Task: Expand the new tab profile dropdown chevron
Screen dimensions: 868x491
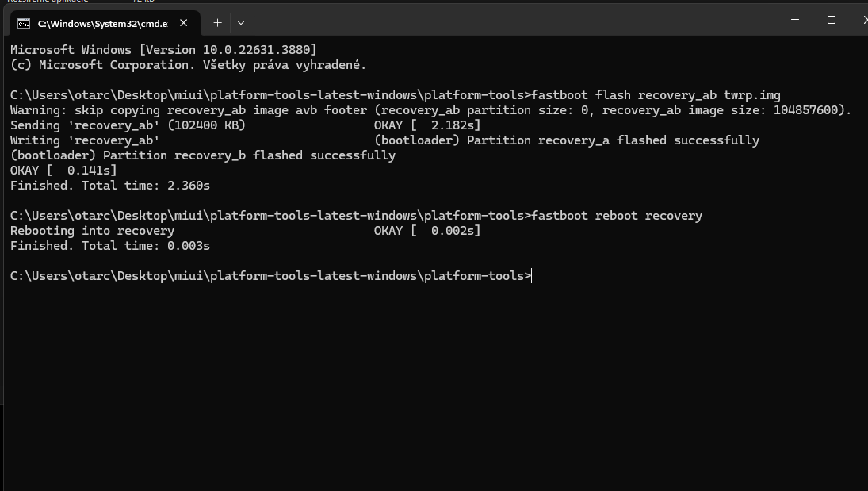Action: [x=241, y=23]
